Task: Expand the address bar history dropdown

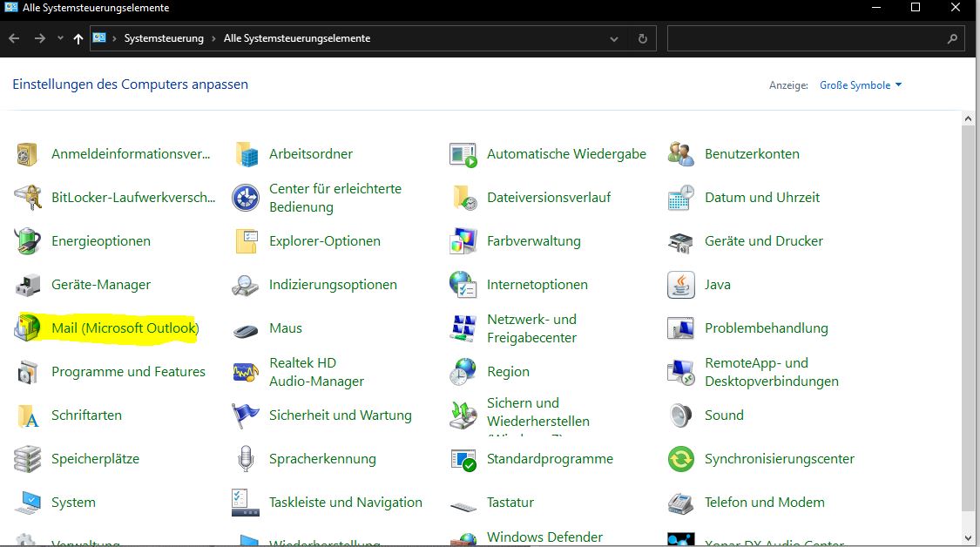Action: (614, 38)
